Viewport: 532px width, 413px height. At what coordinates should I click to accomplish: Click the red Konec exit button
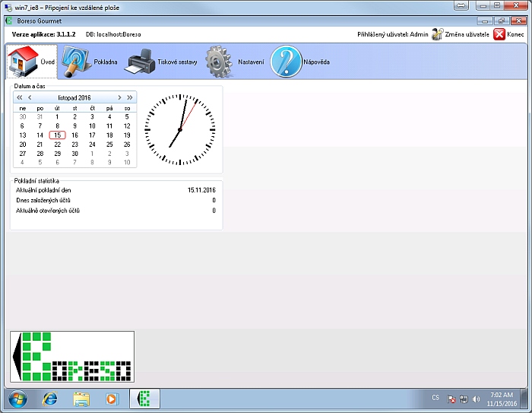coord(509,34)
